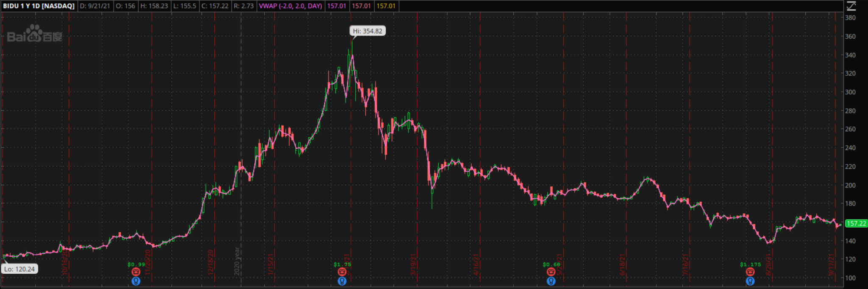Click the earnings phone icon under $1.75

click(342, 272)
